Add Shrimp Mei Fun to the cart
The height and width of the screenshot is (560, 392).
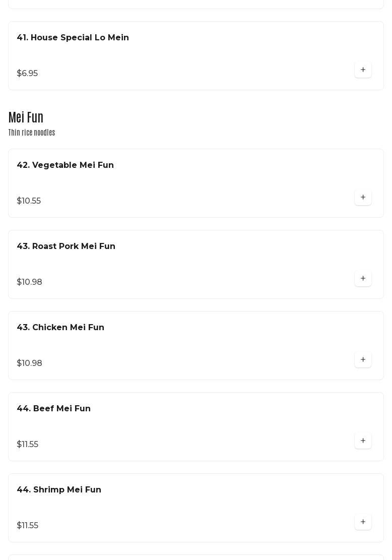pyautogui.click(x=363, y=522)
